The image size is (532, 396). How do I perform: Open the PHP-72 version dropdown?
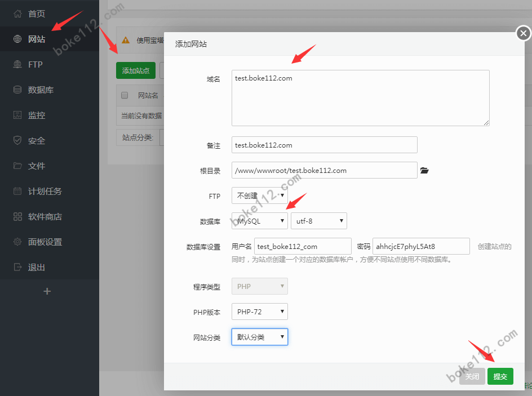click(x=260, y=312)
